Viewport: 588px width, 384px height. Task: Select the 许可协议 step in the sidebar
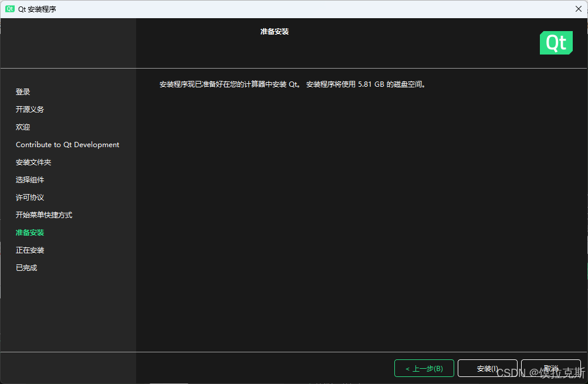tap(30, 198)
